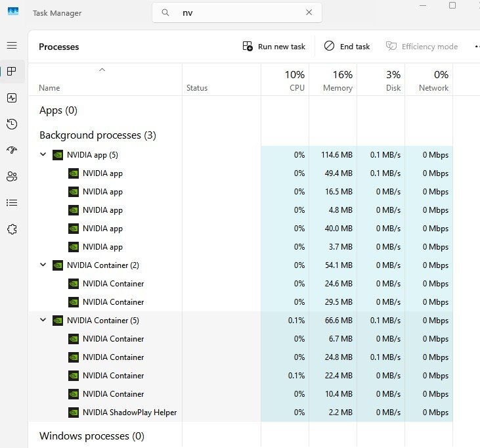Image resolution: width=480 pixels, height=448 pixels.
Task: Select NVIDIA Container row using 6.7 MB
Action: point(240,339)
